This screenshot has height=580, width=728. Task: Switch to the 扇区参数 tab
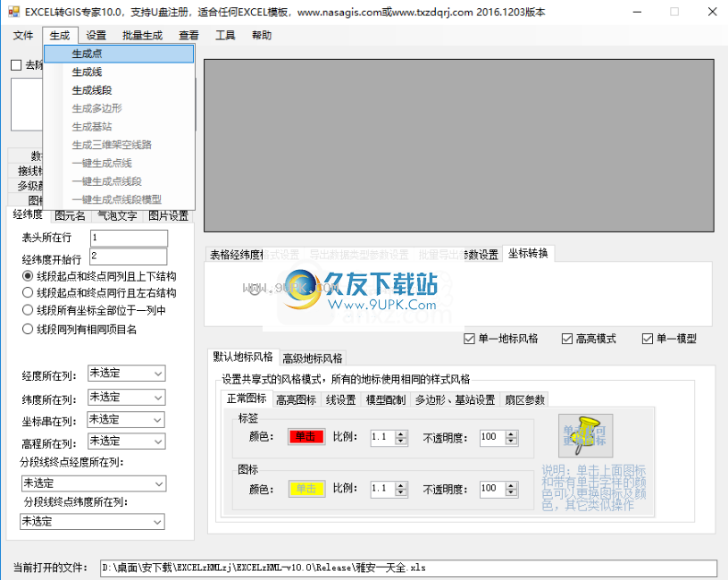tap(524, 399)
